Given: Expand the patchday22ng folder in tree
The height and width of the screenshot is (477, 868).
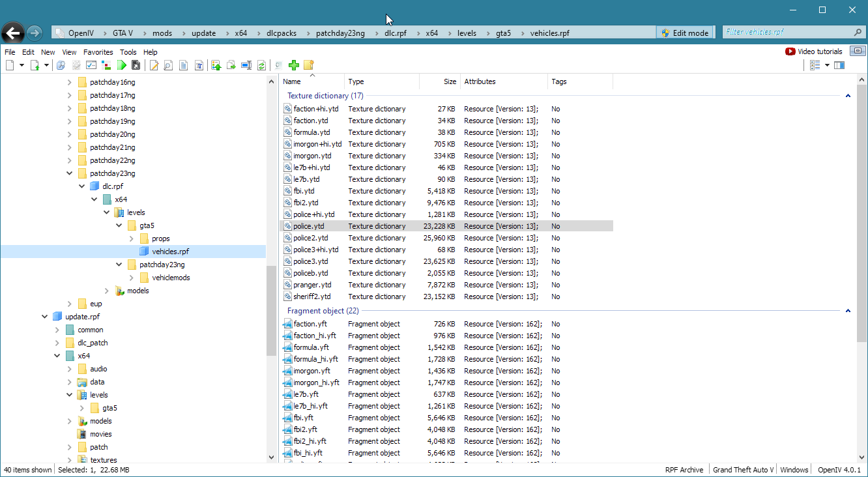Looking at the screenshot, I should [70, 160].
